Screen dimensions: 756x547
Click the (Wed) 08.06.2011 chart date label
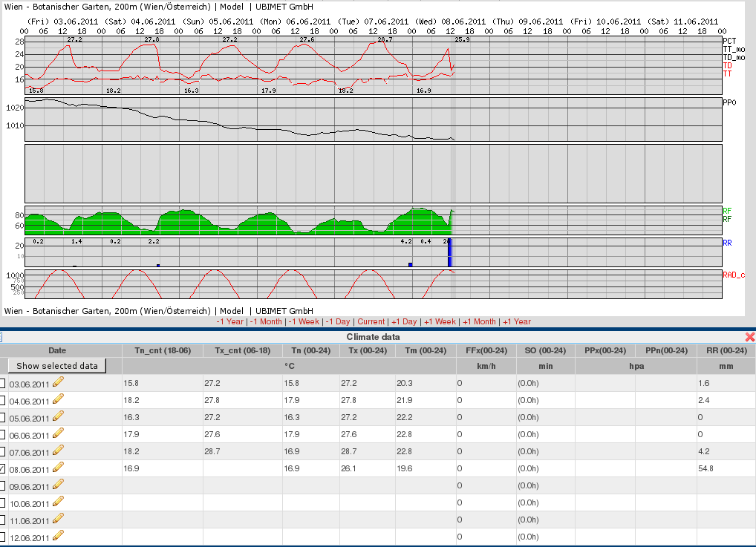pos(450,22)
